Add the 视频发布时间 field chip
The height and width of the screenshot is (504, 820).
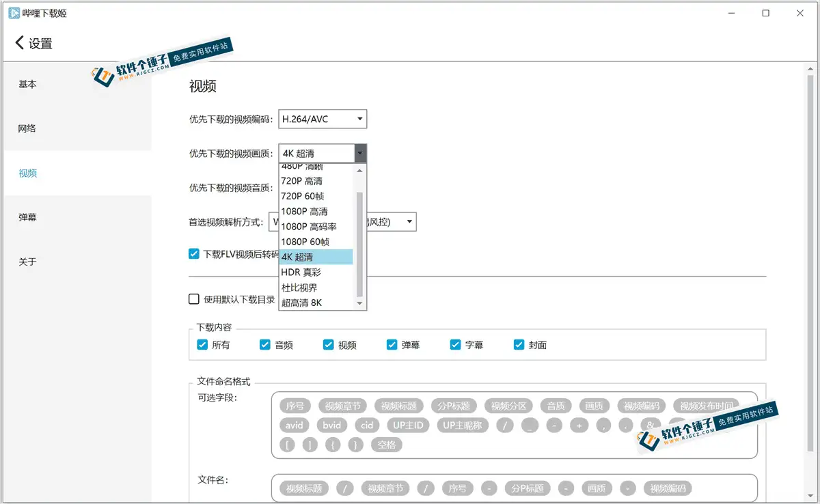click(x=707, y=406)
